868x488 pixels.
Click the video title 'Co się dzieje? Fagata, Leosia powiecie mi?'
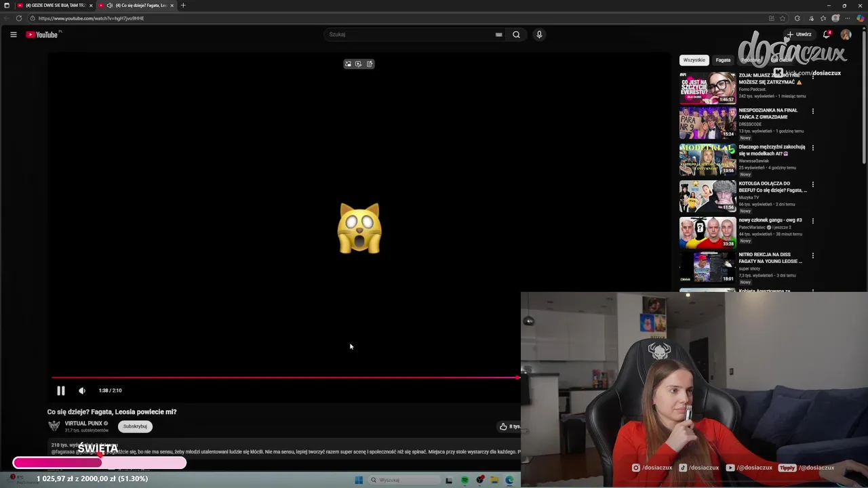pyautogui.click(x=112, y=411)
